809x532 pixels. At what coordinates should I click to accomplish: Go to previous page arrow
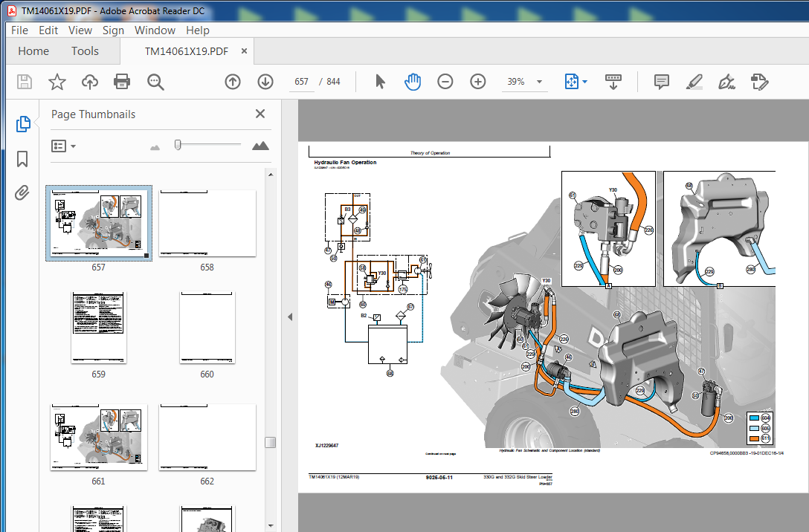[233, 82]
